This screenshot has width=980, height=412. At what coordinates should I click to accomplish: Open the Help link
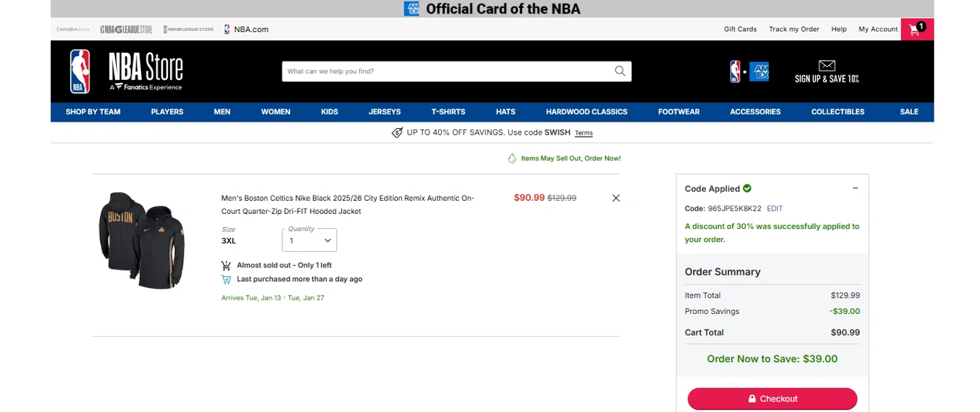coord(839,29)
